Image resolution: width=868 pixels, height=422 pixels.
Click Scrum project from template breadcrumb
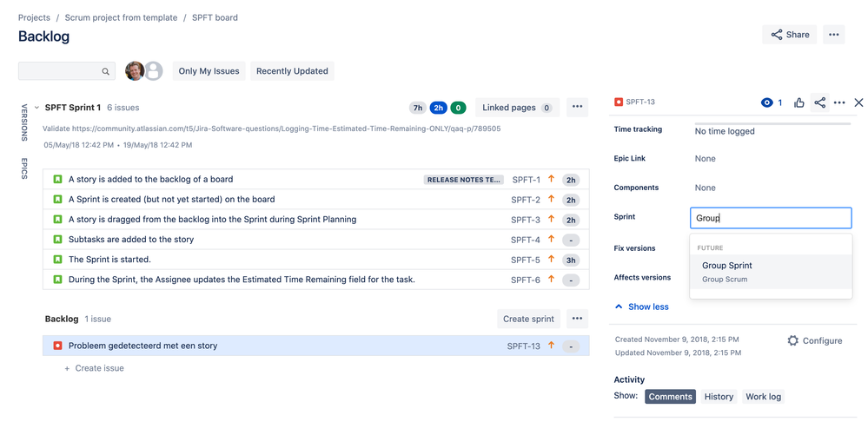pos(122,17)
